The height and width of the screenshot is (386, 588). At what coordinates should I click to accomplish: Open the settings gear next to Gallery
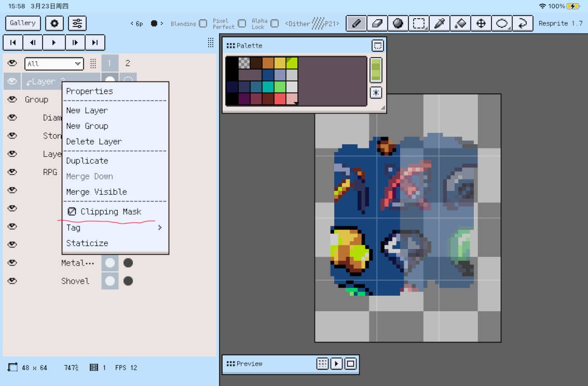pos(54,23)
